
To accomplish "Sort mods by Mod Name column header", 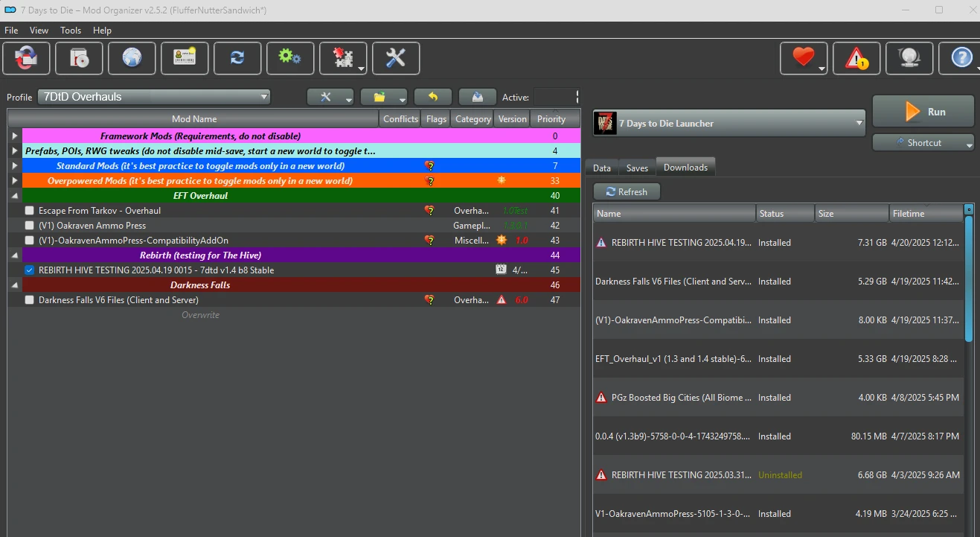I will (x=194, y=118).
